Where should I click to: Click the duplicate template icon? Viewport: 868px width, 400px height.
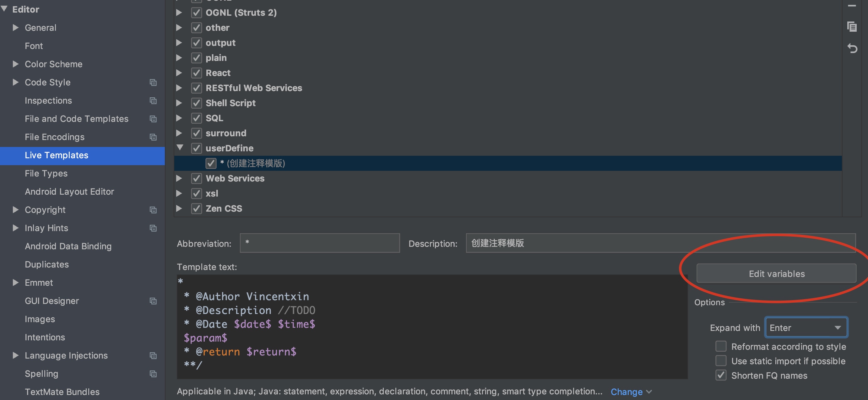[x=851, y=26]
